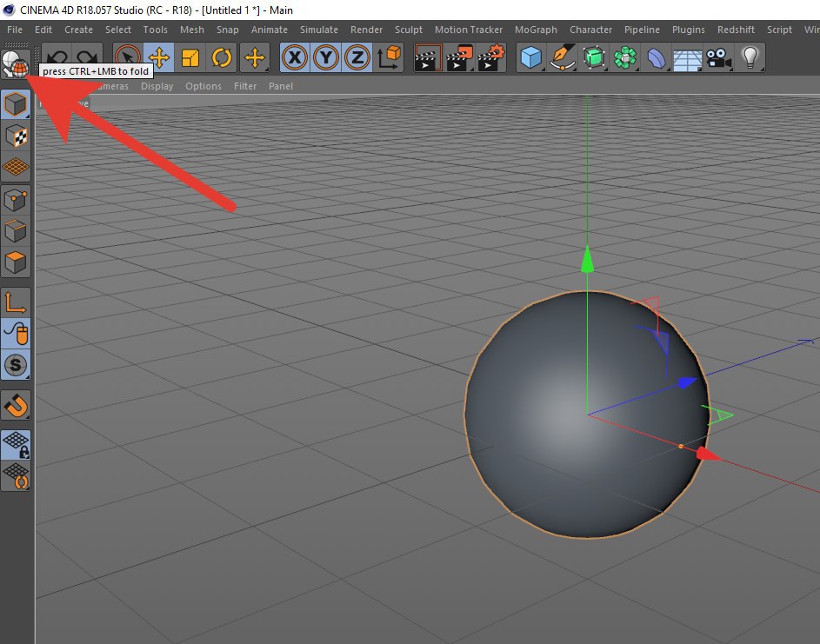Open viewport Filter menu
Screen dimensions: 820x644
point(245,86)
